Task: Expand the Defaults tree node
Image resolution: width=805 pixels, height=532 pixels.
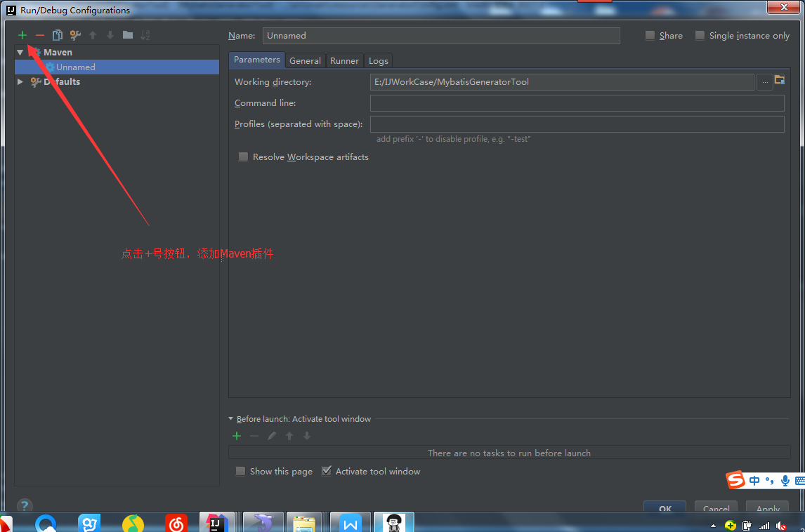Action: click(x=20, y=81)
